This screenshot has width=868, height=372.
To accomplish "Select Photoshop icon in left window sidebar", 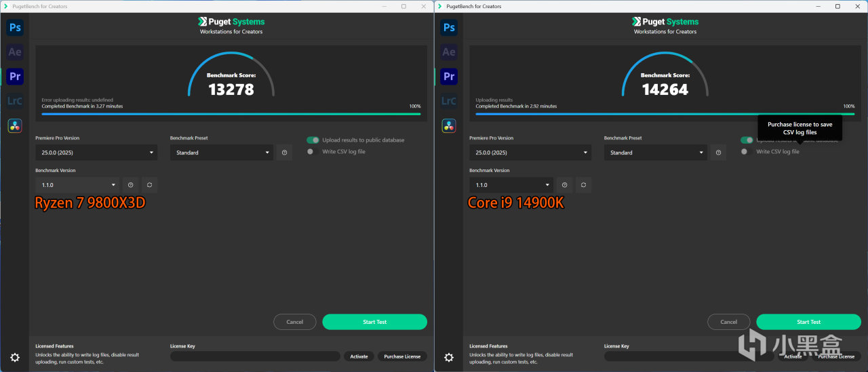I will pos(15,27).
